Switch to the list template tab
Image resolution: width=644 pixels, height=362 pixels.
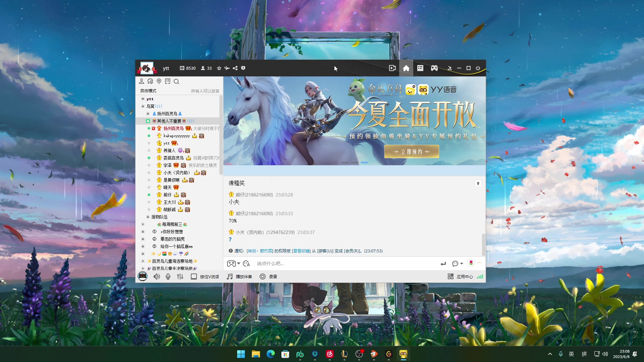coord(420,68)
